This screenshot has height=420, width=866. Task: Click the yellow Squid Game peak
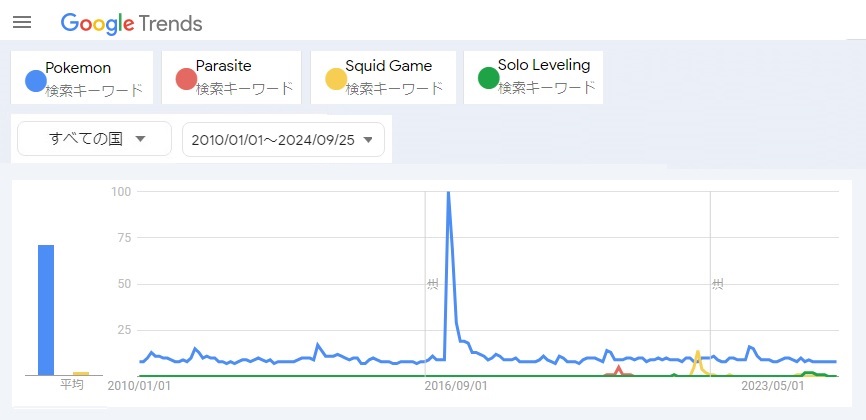[x=697, y=353]
